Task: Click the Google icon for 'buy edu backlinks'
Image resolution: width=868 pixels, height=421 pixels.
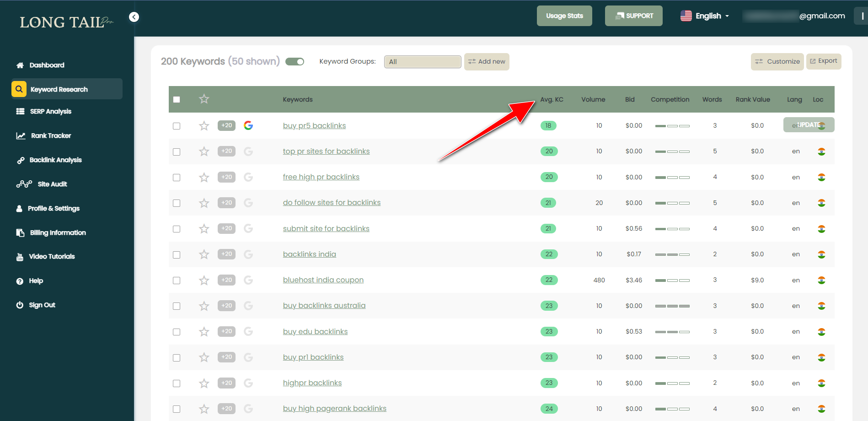Action: pos(248,331)
